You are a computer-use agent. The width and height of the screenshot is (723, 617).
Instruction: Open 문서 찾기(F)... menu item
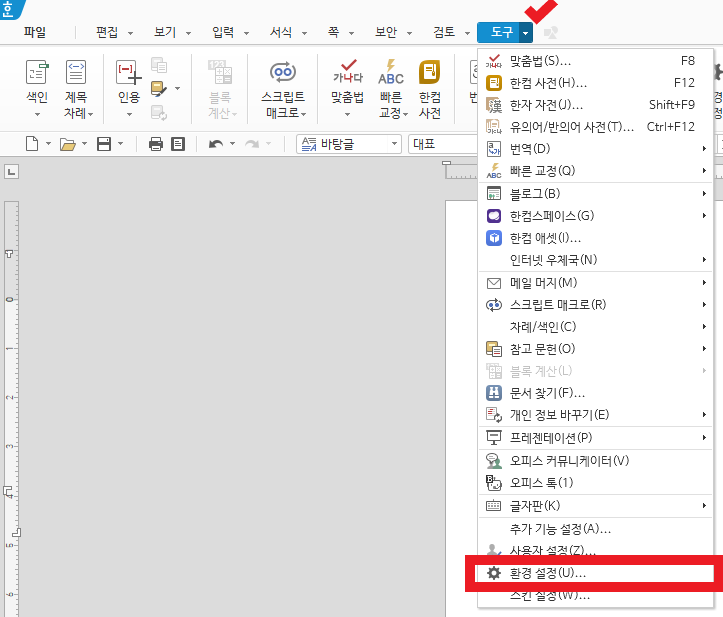click(595, 393)
